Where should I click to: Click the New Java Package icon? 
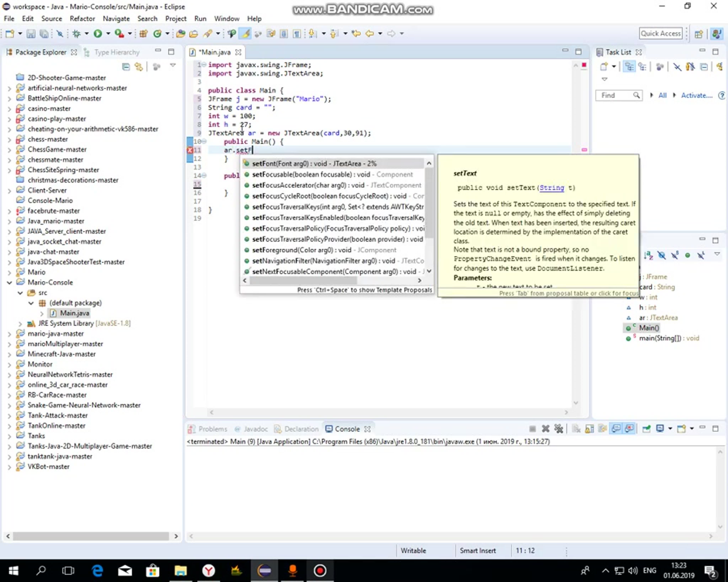point(143,33)
